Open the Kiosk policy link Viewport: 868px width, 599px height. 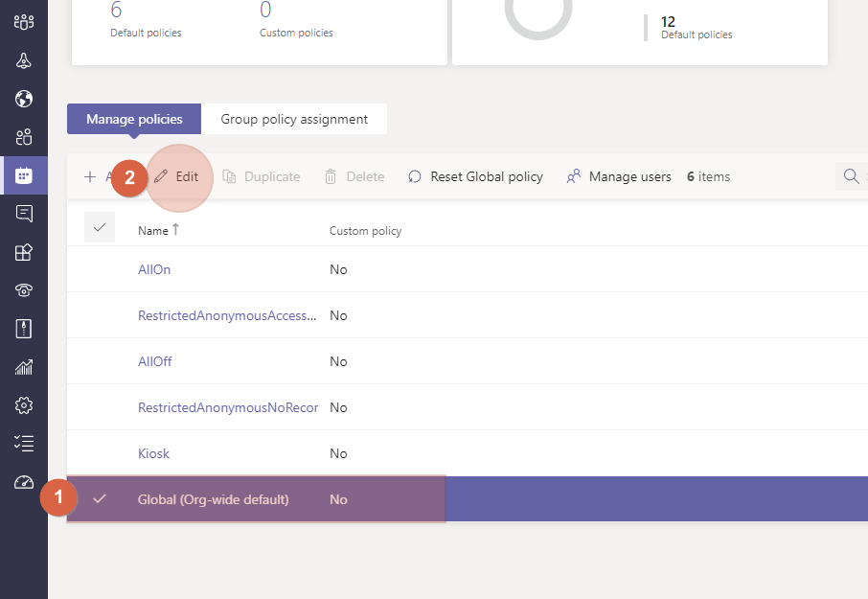click(154, 453)
